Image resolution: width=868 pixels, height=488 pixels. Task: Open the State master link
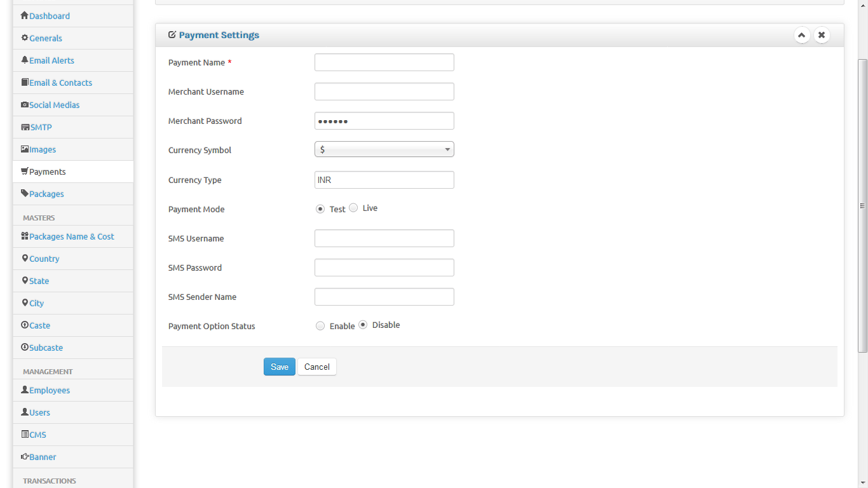tap(39, 281)
